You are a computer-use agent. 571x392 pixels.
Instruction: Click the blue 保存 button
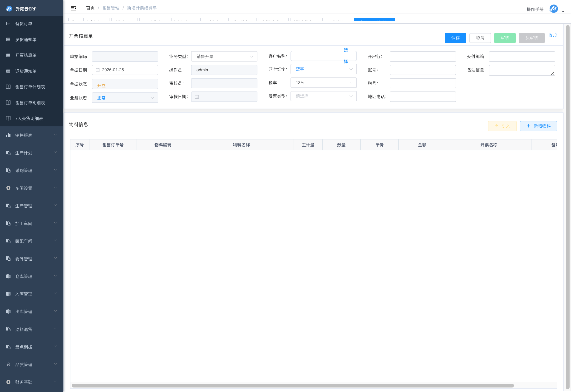[455, 38]
